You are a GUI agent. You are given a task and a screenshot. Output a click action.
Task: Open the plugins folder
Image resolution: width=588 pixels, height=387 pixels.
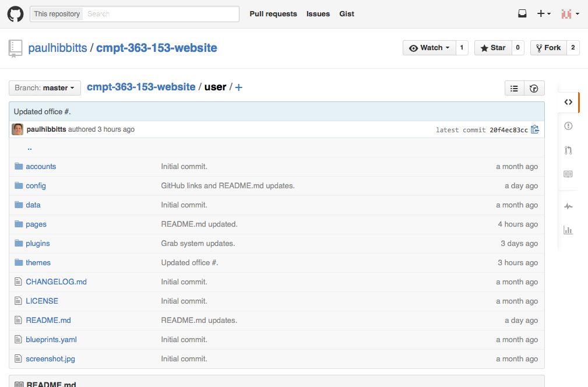click(38, 244)
